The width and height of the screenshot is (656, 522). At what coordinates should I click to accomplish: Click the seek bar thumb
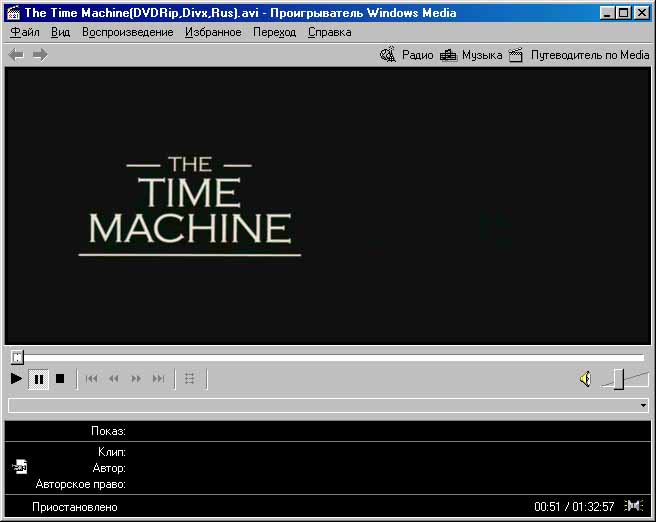[17, 358]
